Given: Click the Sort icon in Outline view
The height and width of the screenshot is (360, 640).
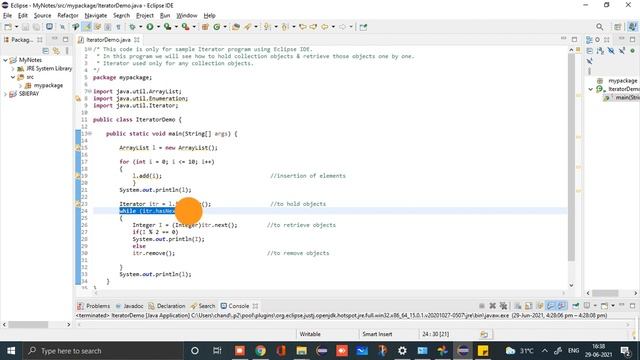Looking at the screenshot, I should point(600,51).
